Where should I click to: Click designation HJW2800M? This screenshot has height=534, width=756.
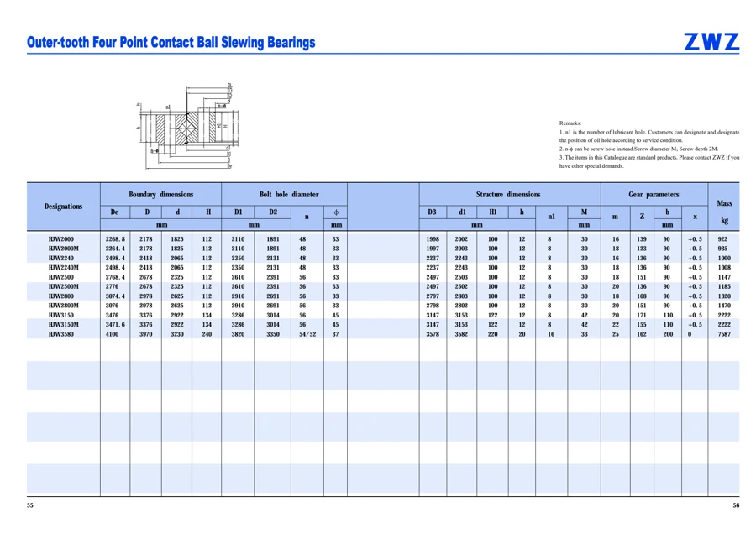[64, 306]
